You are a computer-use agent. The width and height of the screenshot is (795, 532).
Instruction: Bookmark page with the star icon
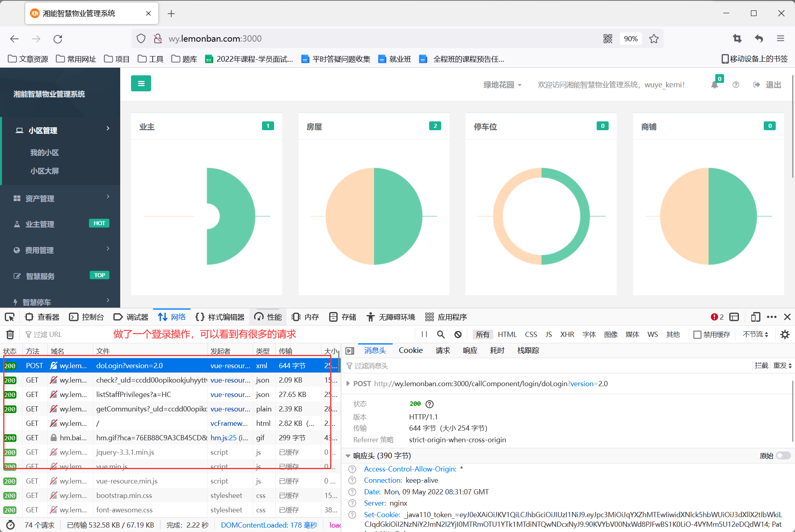(x=654, y=39)
